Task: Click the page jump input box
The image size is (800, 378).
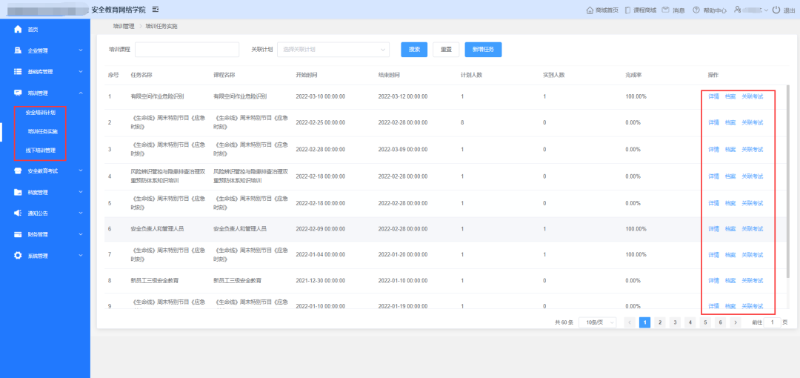Action: tap(772, 322)
